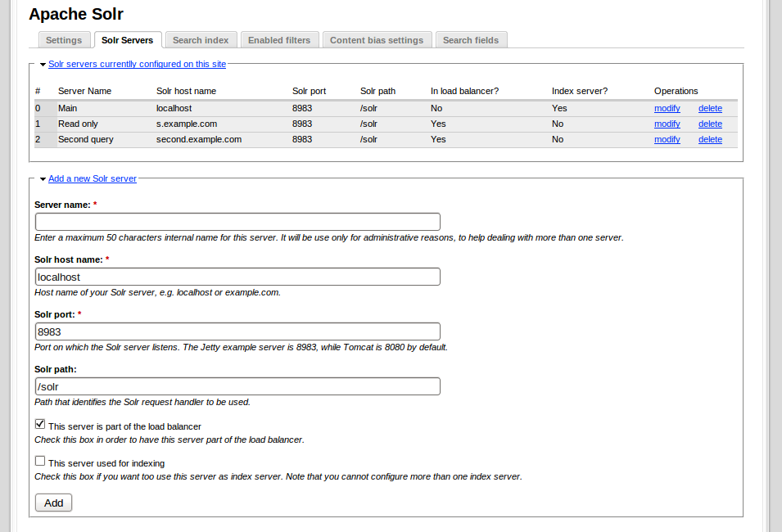
Task: Modify the Second query server
Action: [667, 139]
